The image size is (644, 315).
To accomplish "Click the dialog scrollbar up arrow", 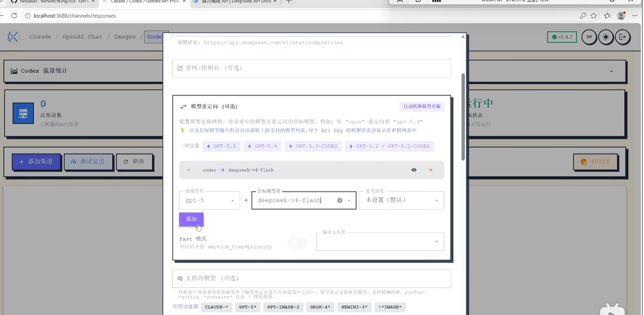I will (x=463, y=37).
